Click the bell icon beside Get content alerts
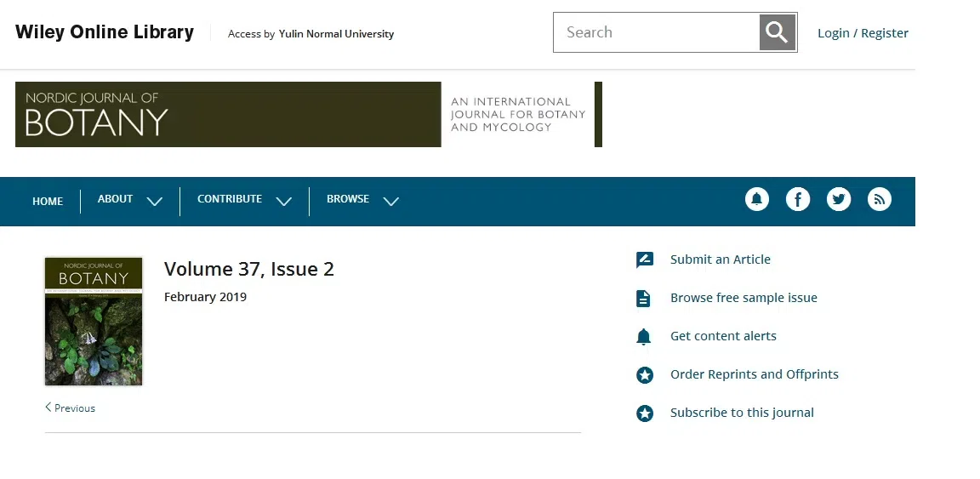The width and height of the screenshot is (980, 479). pyautogui.click(x=644, y=337)
